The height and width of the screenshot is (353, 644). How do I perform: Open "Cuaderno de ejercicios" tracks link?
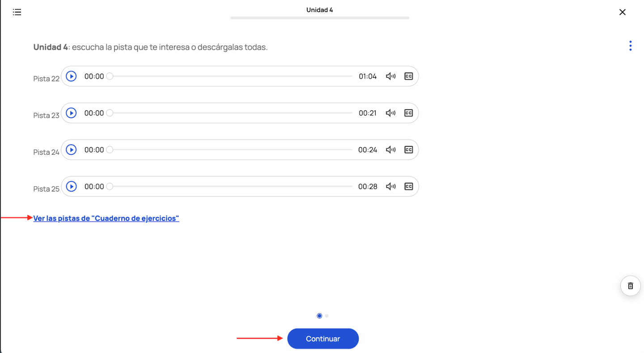106,218
